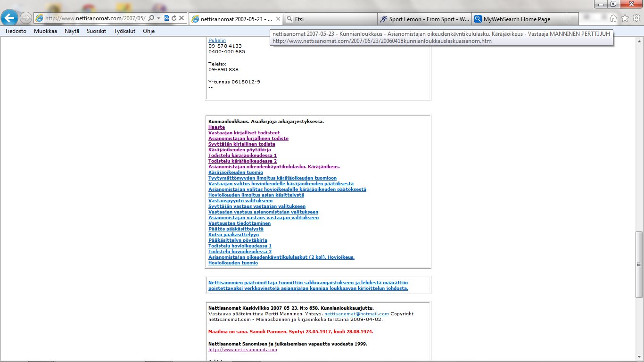Open the Työkalut menu

pyautogui.click(x=124, y=31)
